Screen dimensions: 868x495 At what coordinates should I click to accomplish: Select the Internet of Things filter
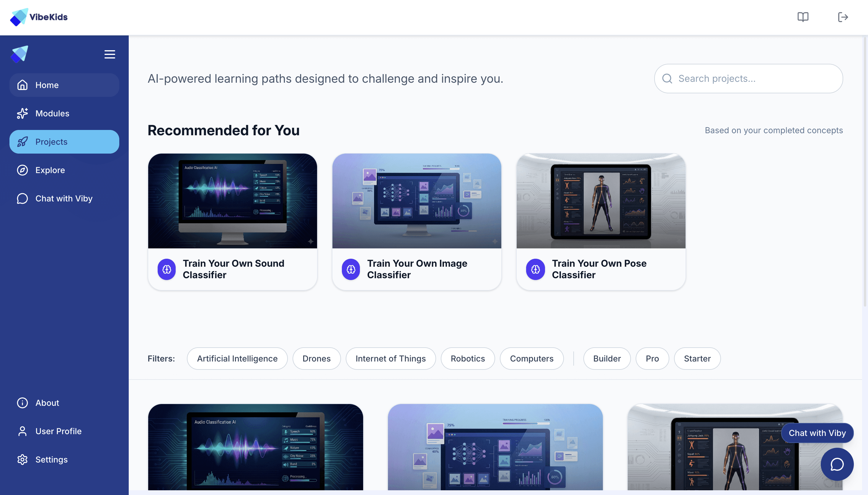391,358
